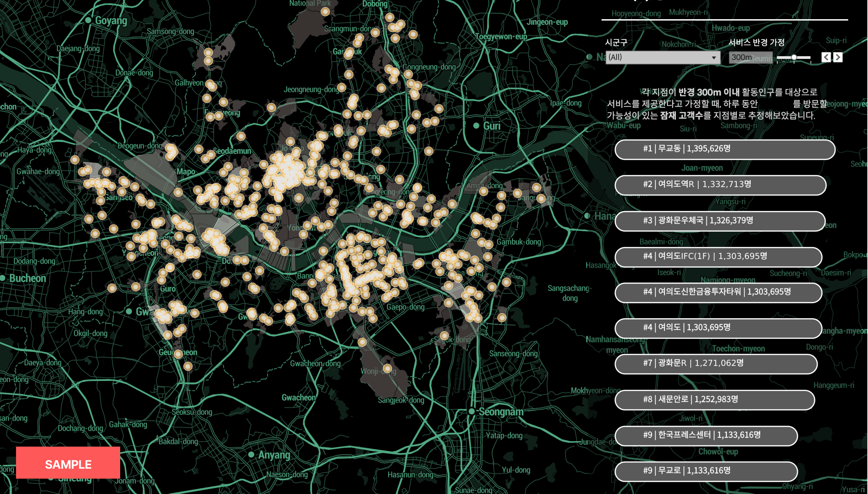
Task: Click the Seongnam city marker dot
Action: 471,412
